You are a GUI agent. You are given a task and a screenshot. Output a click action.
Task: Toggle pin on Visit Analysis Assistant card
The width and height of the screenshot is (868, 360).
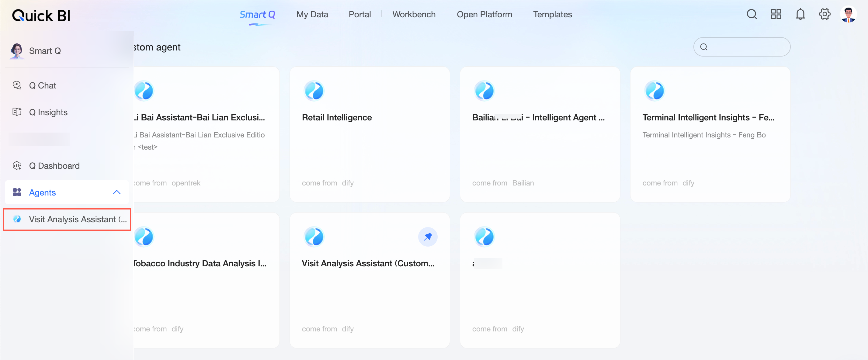pos(428,237)
